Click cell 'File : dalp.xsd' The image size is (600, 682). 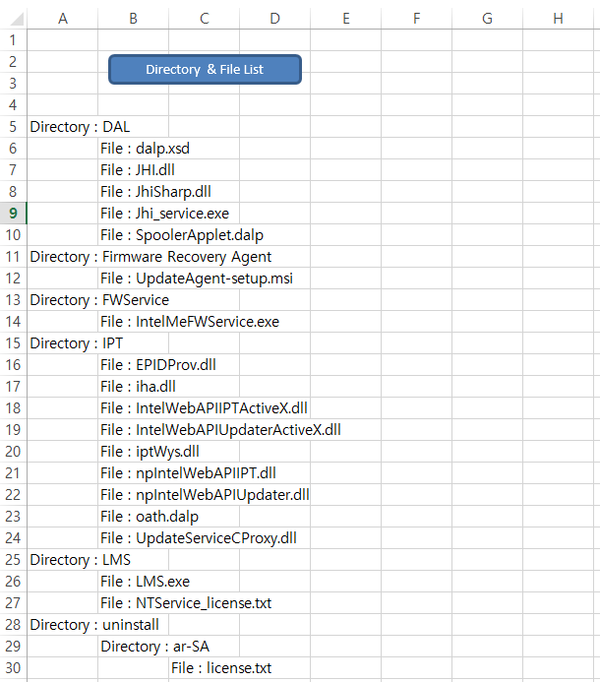[145, 148]
